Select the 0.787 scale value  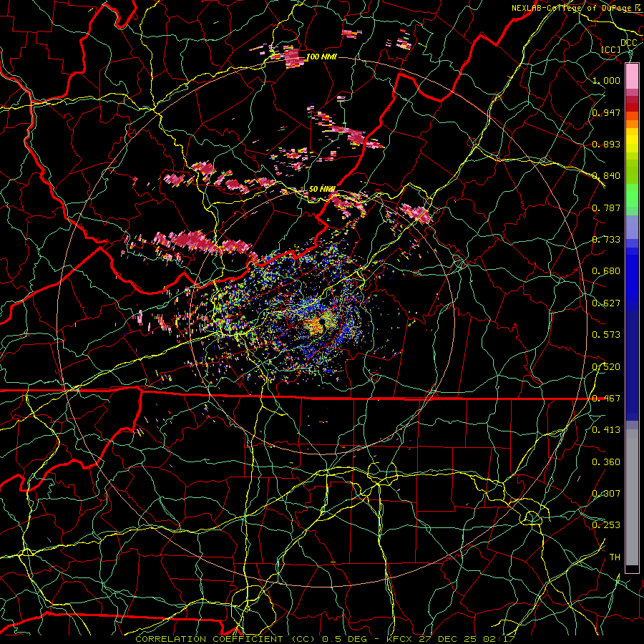606,208
